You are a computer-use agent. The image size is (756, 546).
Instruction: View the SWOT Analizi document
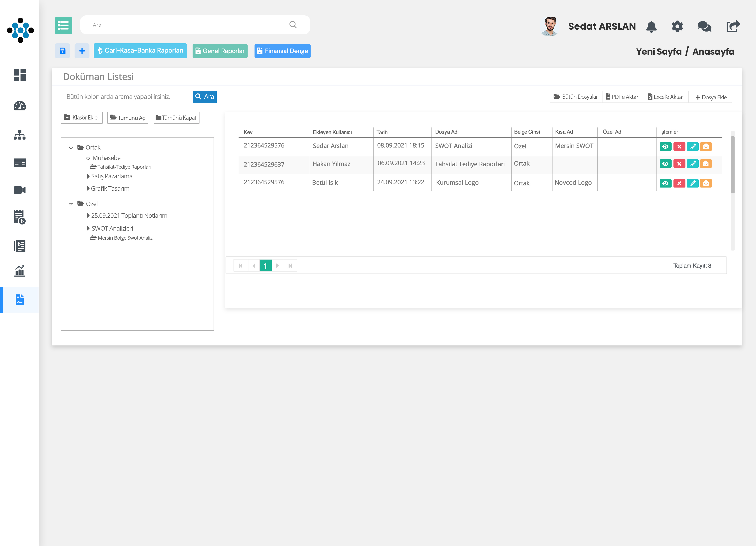(665, 146)
